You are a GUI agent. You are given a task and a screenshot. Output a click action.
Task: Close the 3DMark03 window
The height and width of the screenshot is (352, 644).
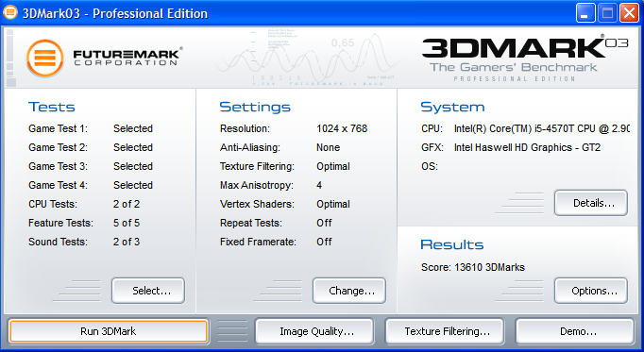[629, 12]
